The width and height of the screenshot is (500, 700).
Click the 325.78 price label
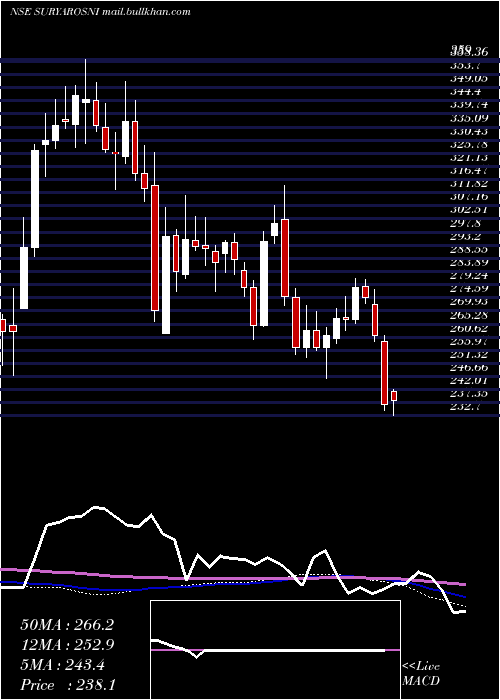(468, 145)
